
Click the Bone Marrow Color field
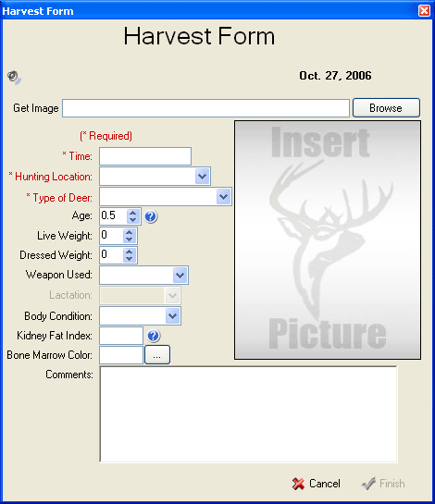click(121, 355)
